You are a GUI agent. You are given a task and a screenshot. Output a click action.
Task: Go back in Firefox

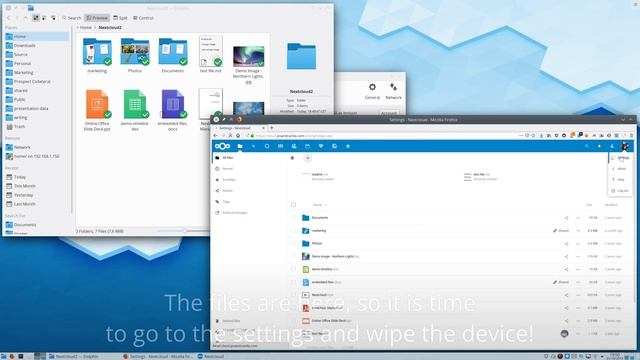click(x=216, y=136)
